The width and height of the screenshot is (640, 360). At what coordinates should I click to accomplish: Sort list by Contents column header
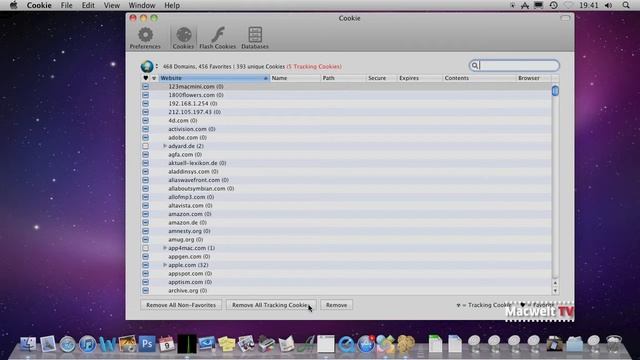click(479, 78)
